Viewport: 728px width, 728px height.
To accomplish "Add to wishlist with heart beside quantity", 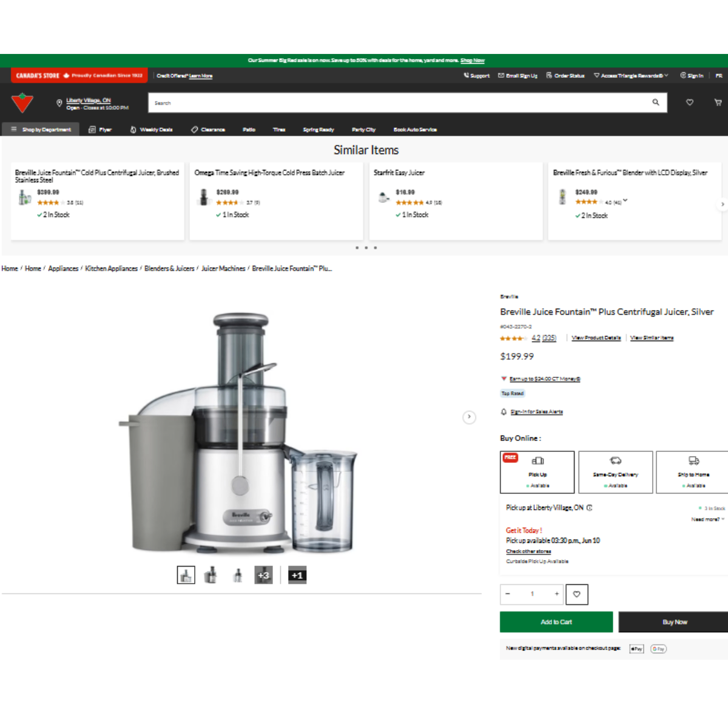I will tap(577, 595).
